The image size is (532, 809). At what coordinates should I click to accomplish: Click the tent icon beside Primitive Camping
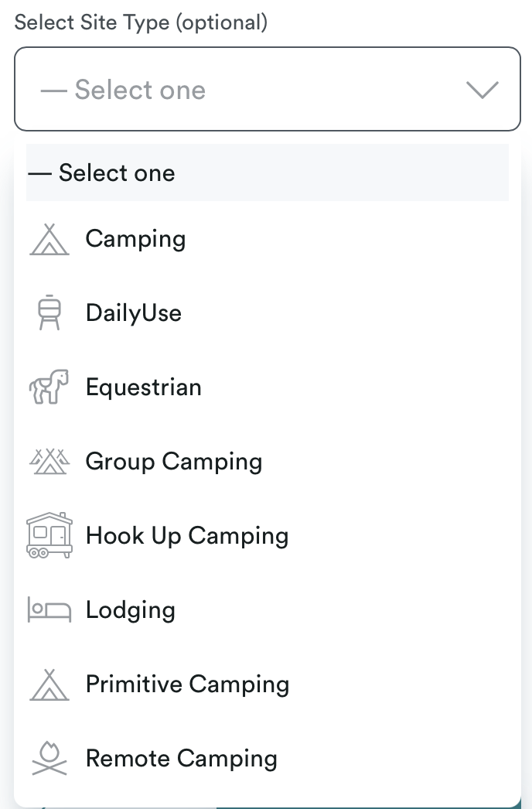49,684
